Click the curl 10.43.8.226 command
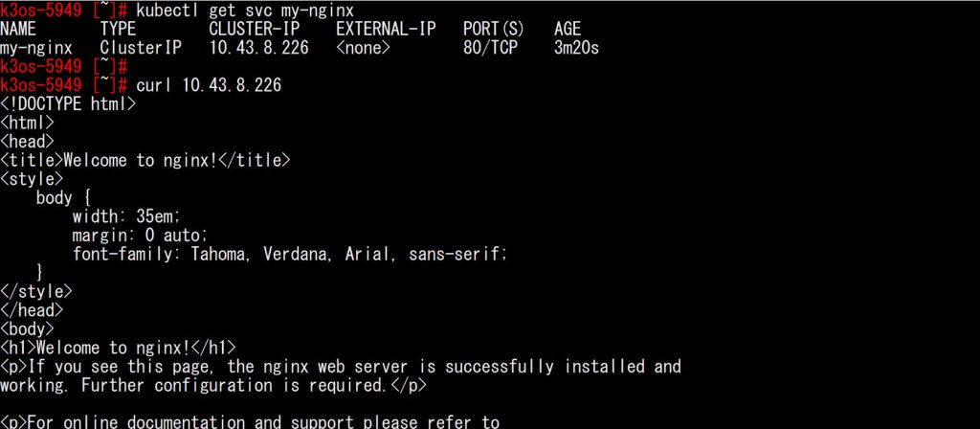The width and height of the screenshot is (980, 429). (x=209, y=85)
